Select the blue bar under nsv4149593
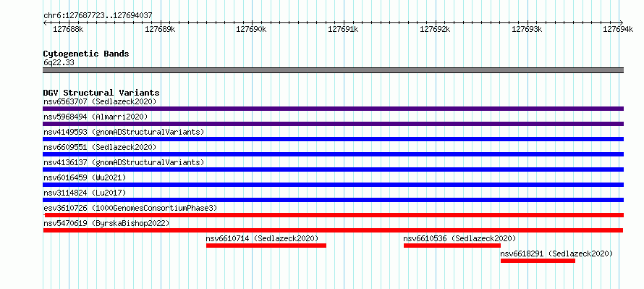Viewport: 644px width, 289px height. [333, 139]
